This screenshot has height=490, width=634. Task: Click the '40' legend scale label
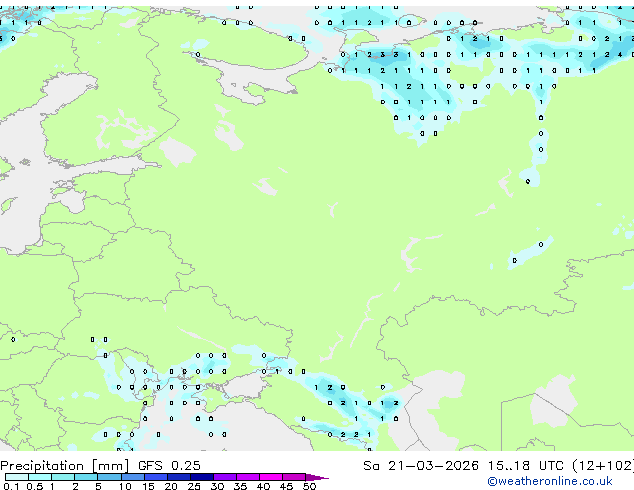(x=263, y=486)
